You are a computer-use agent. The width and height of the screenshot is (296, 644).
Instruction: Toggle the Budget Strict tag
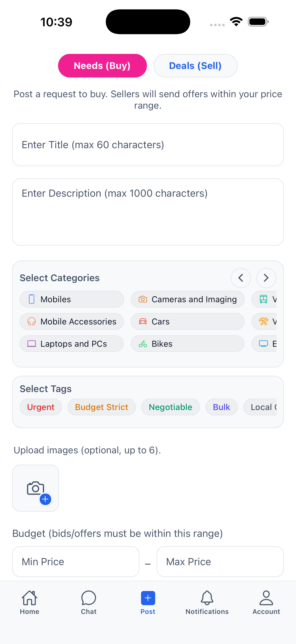102,407
